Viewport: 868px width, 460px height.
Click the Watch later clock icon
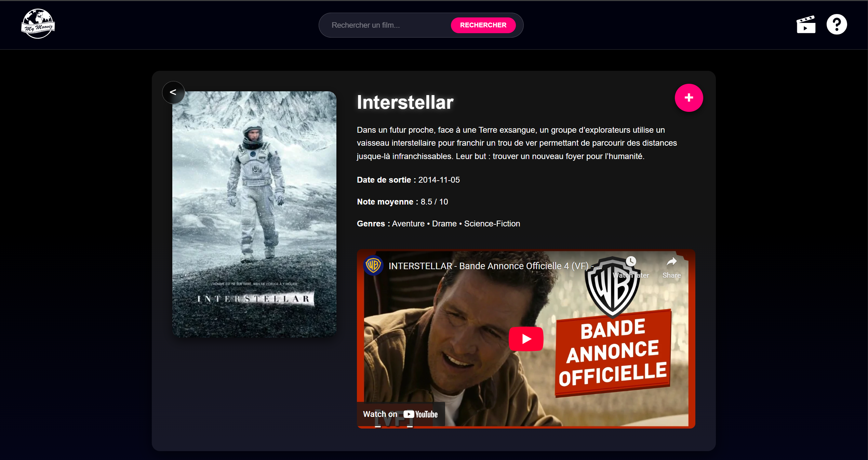(x=631, y=262)
